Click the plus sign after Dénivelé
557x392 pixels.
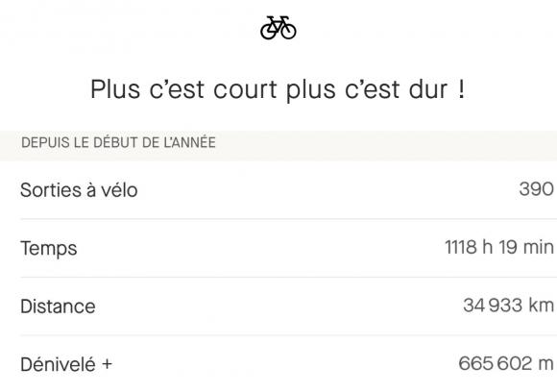(x=107, y=364)
